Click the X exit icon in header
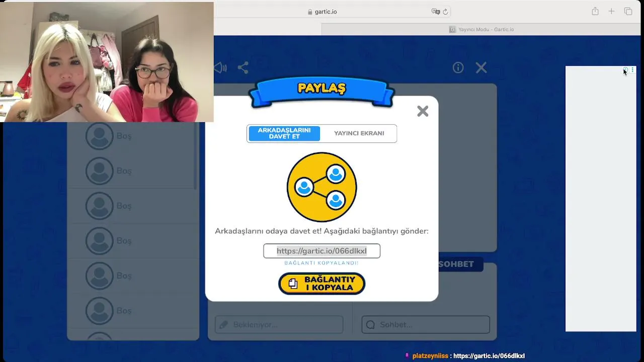This screenshot has height=362, width=644. point(481,67)
